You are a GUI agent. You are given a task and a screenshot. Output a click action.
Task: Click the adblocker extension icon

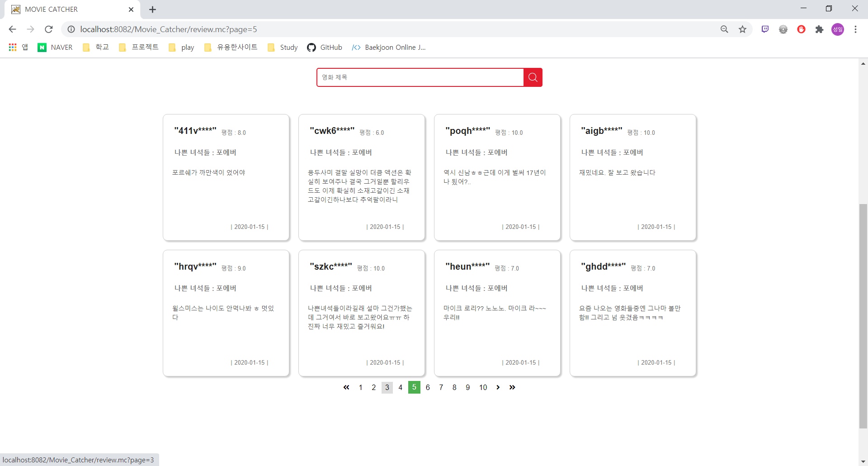point(801,29)
